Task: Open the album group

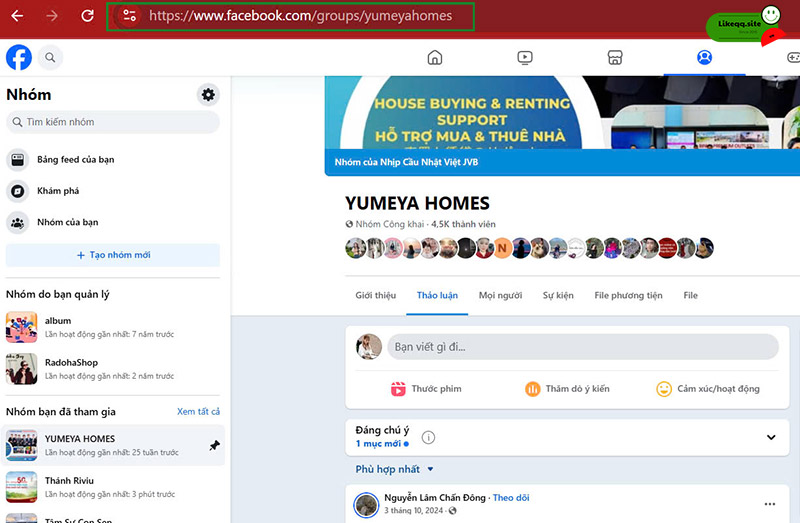Action: click(x=113, y=327)
